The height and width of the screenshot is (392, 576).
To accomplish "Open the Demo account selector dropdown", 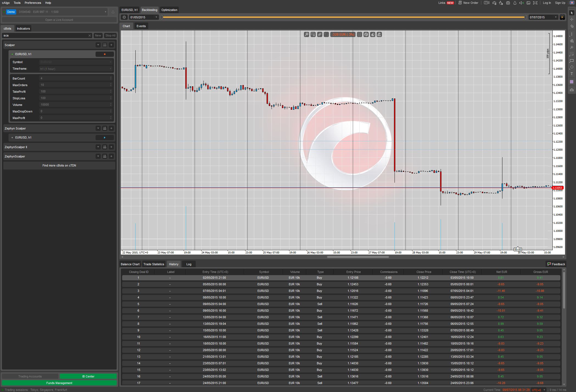I will 55,12.
